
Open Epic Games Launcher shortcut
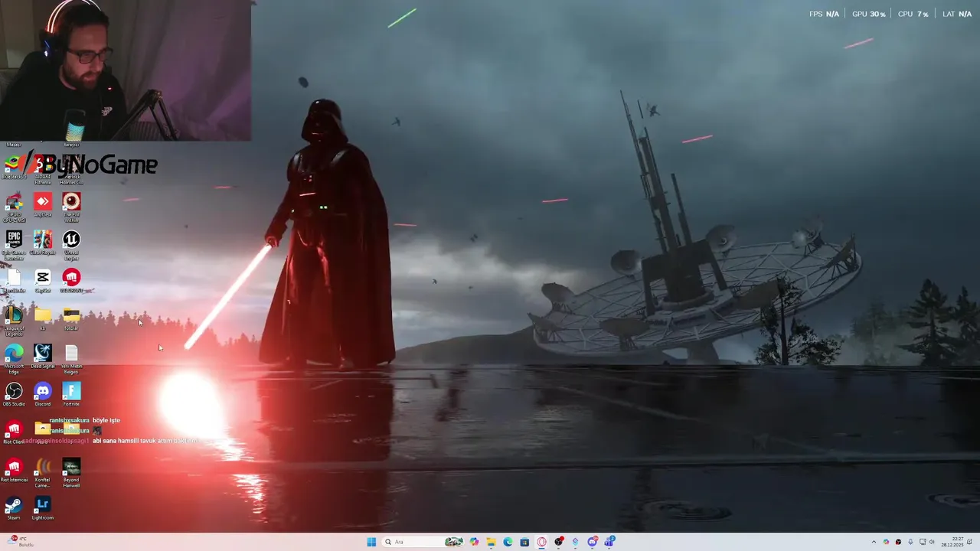coord(14,246)
